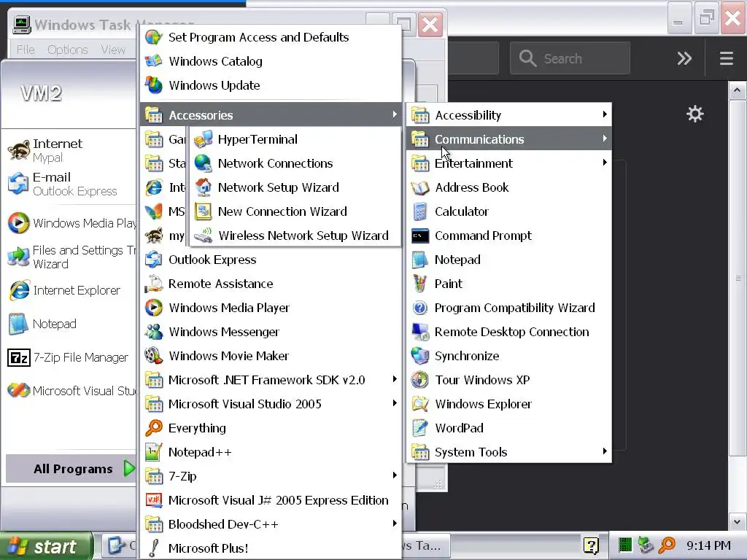Click the settings gear in the browser window

pos(694,114)
